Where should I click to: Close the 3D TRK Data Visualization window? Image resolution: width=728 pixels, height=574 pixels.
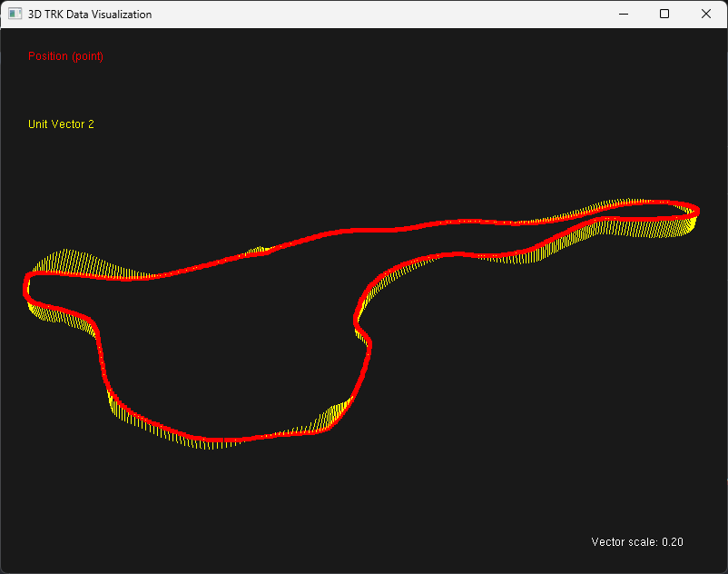pos(705,14)
